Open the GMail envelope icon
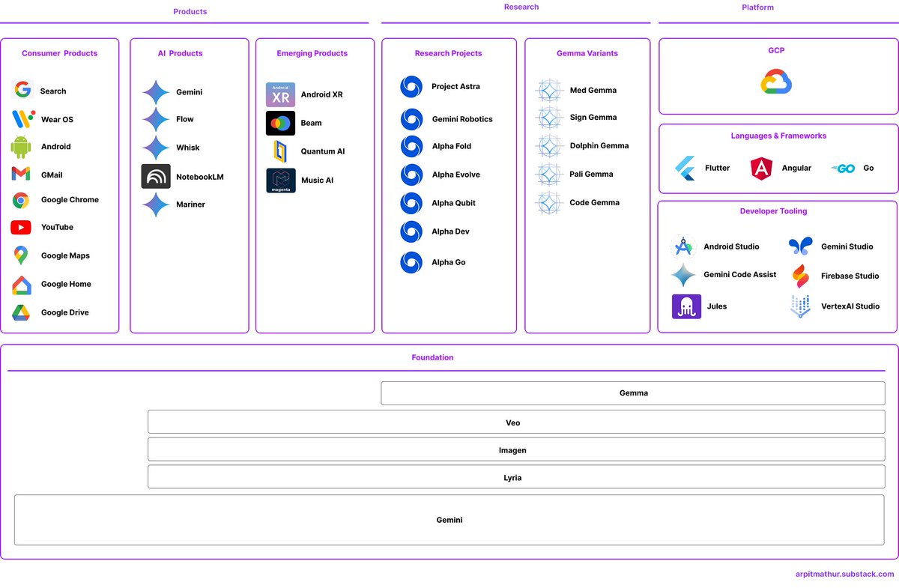Viewport: 899px width, 588px height. [x=21, y=175]
